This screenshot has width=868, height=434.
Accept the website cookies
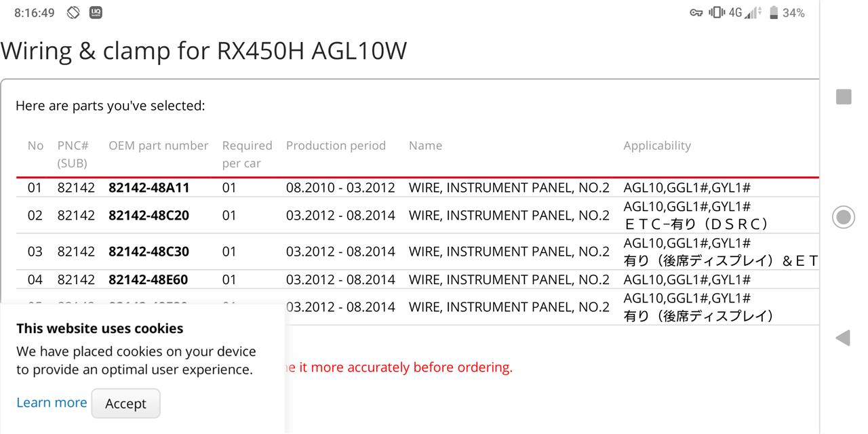click(x=125, y=403)
